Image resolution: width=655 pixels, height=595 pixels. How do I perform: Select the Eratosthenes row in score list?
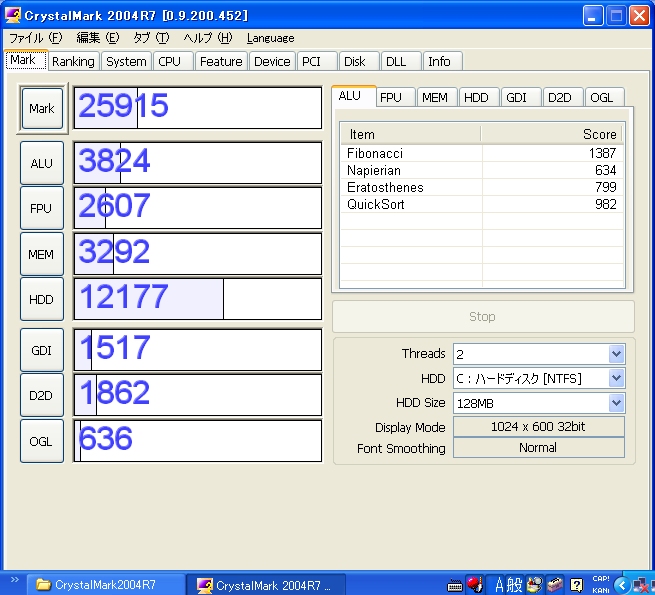point(482,187)
